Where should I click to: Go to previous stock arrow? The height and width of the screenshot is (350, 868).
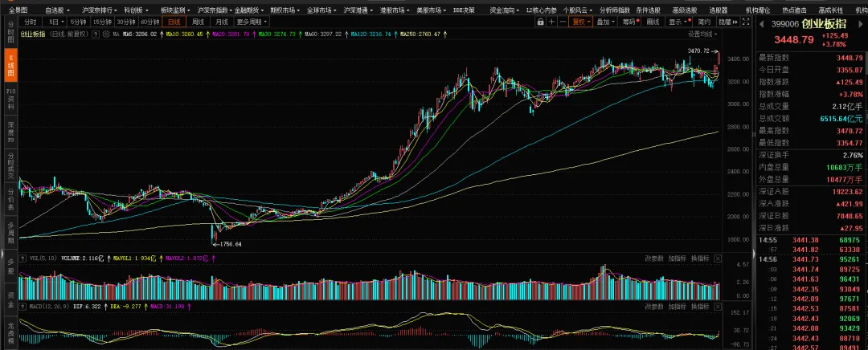(x=760, y=24)
